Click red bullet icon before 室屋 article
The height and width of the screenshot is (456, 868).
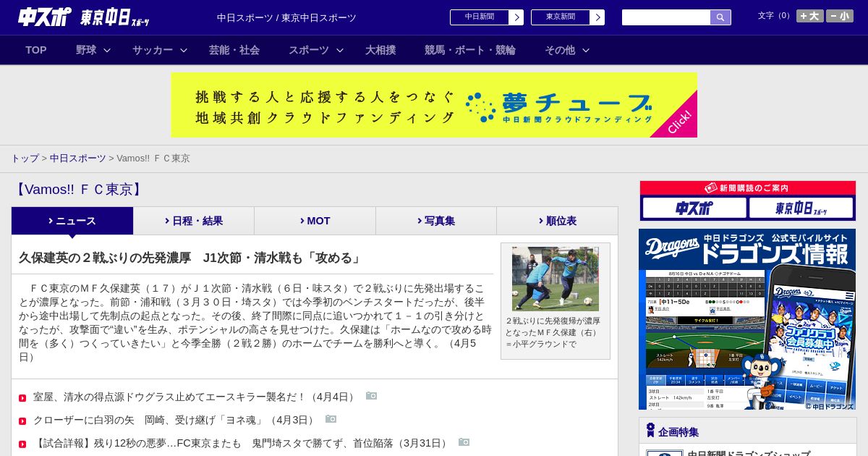[x=22, y=398]
